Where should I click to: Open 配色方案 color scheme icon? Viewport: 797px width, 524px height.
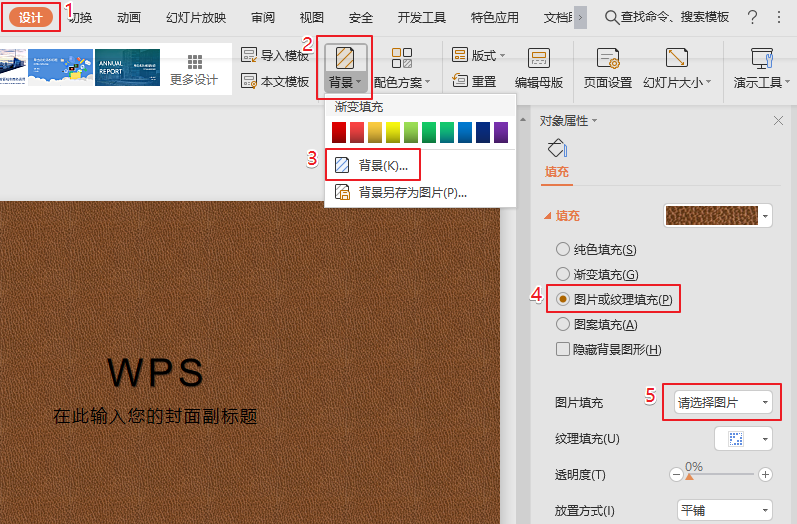(x=402, y=58)
